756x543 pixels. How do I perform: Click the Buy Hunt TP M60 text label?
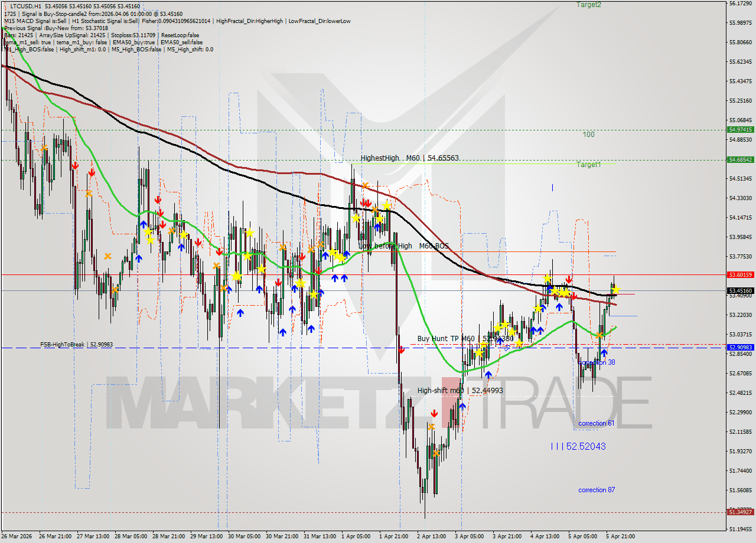pyautogui.click(x=446, y=339)
